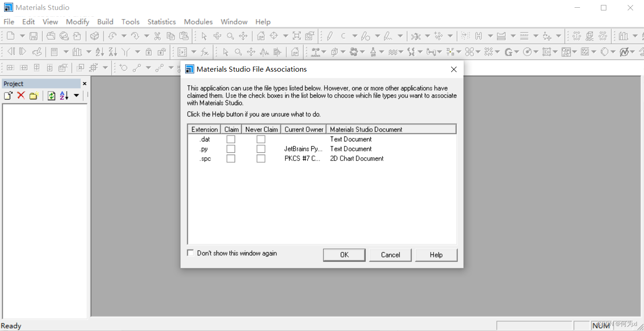Screen dimensions: 644x331
Task: Enable Don't show this window again
Action: click(x=191, y=253)
